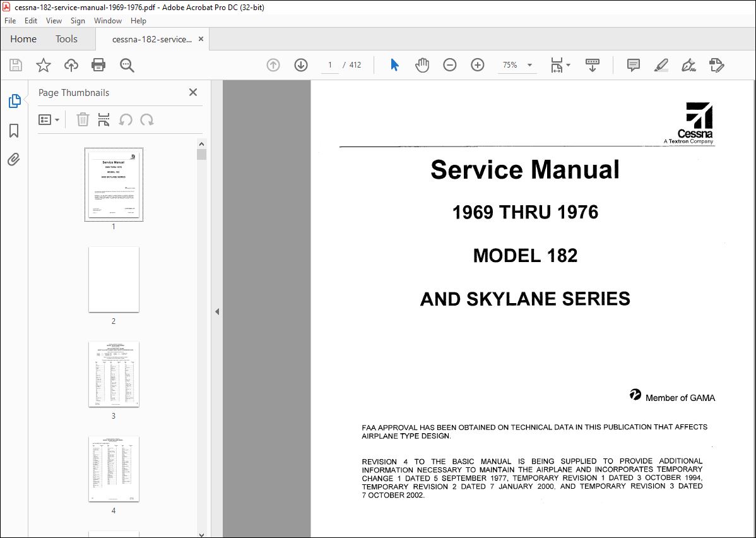756x538 pixels.
Task: Click the thumbnails scrollbar handle
Action: pyautogui.click(x=201, y=155)
